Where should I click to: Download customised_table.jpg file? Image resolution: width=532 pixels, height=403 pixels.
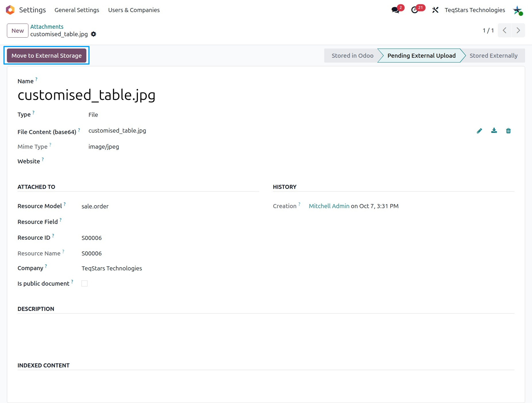(494, 131)
